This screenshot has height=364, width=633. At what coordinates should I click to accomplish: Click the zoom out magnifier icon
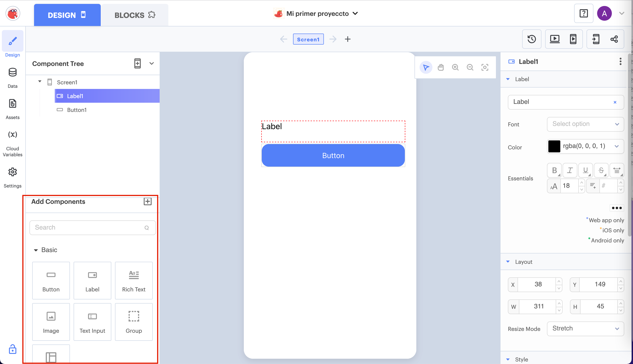point(470,67)
